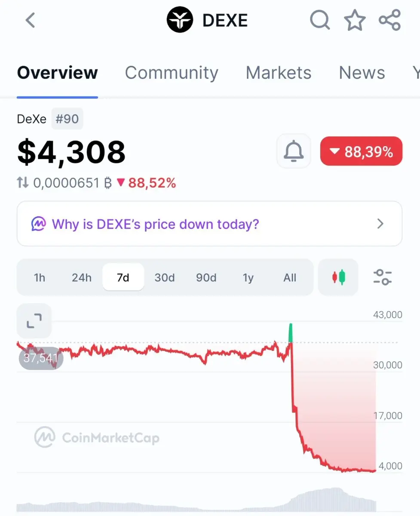Switch to the Community tab
Screen dimensions: 420x516
click(172, 73)
